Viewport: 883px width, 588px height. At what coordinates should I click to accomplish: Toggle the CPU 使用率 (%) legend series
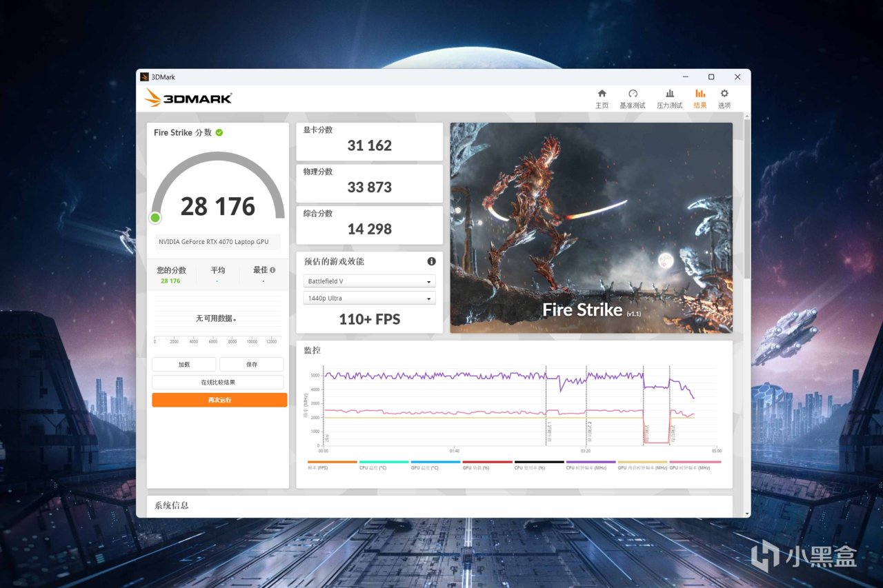pos(539,465)
